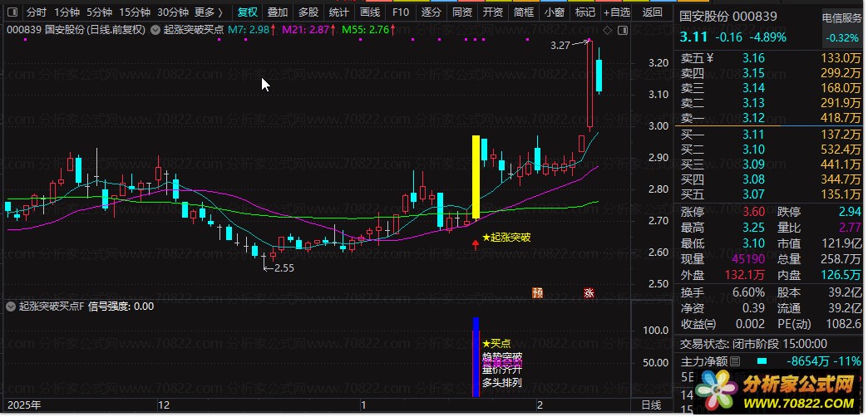Click the 信号强度: 0.00 readout
Image resolution: width=868 pixels, height=417 pixels.
[121, 306]
